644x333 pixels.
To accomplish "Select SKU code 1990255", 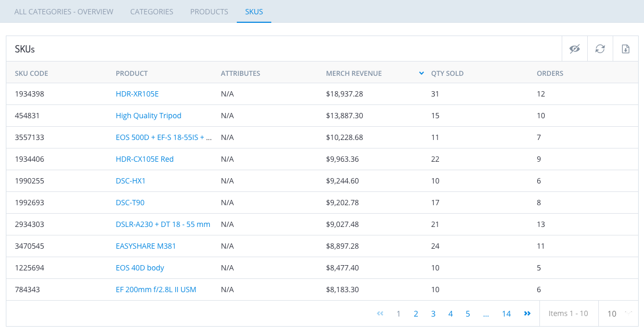I will [29, 181].
